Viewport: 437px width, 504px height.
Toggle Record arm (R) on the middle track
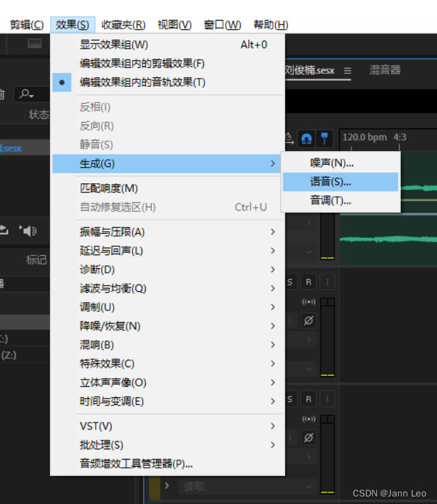308,282
